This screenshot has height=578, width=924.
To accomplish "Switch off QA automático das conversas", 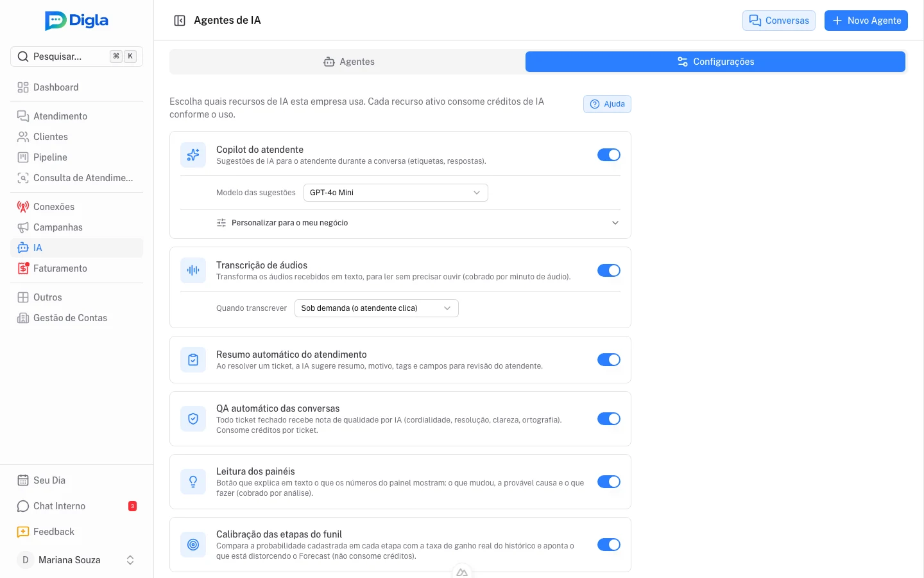I will 609,419.
